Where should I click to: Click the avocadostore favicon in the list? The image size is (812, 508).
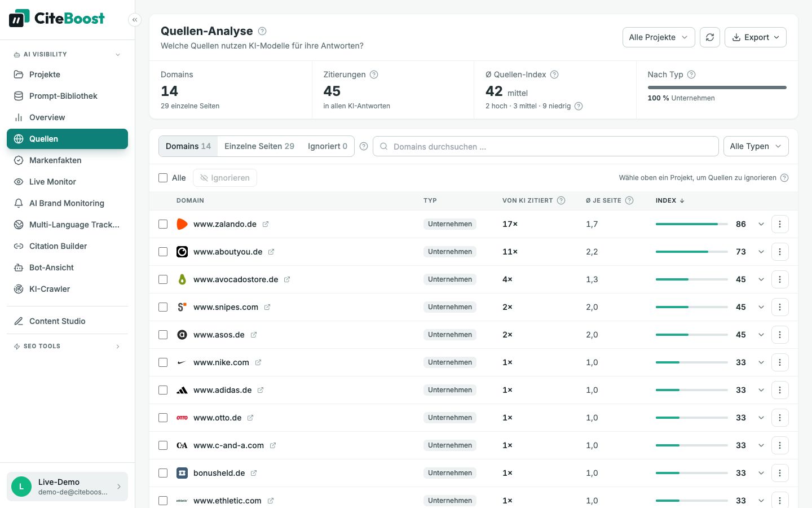[182, 279]
